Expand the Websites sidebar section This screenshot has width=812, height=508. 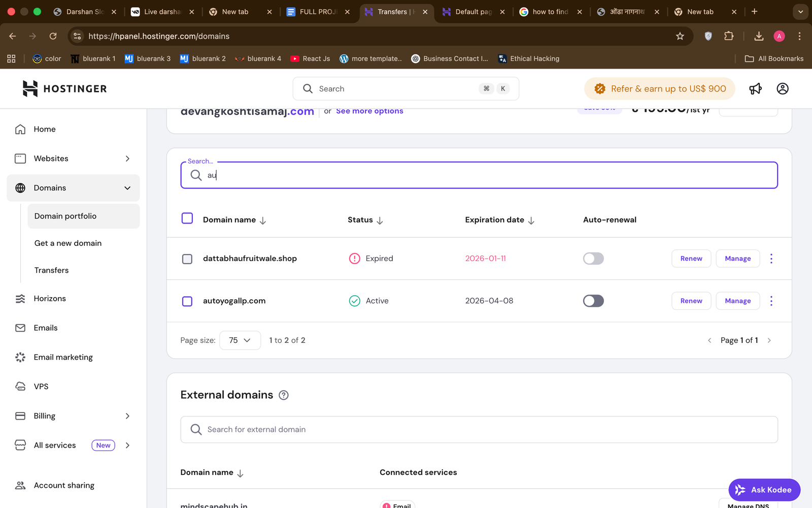127,158
